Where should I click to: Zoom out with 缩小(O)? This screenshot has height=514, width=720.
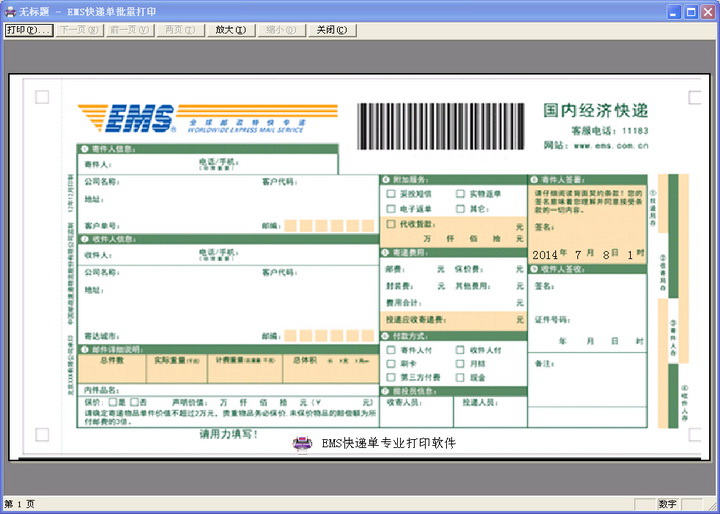(x=281, y=30)
